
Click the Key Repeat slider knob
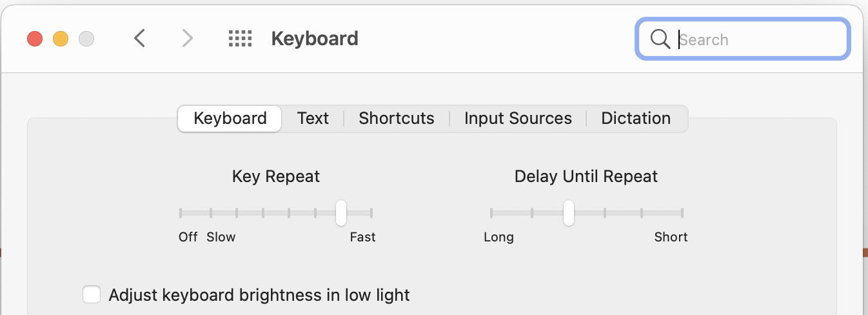click(341, 213)
